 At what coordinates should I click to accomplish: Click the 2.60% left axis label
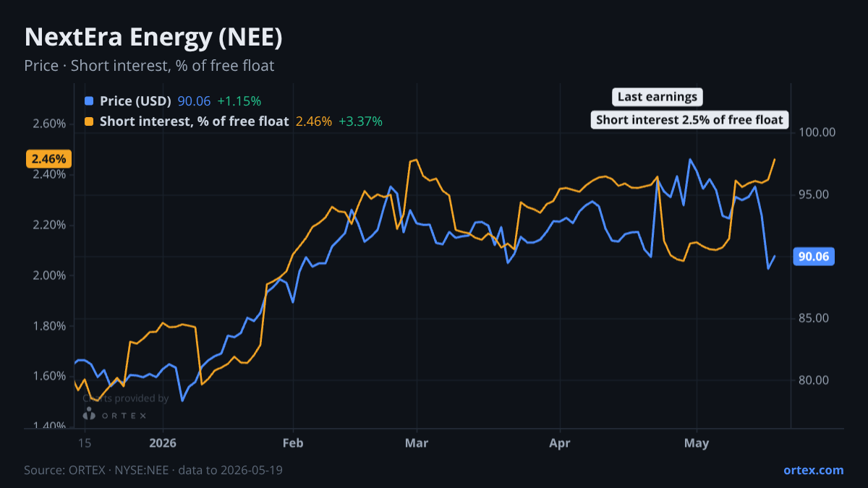point(49,124)
